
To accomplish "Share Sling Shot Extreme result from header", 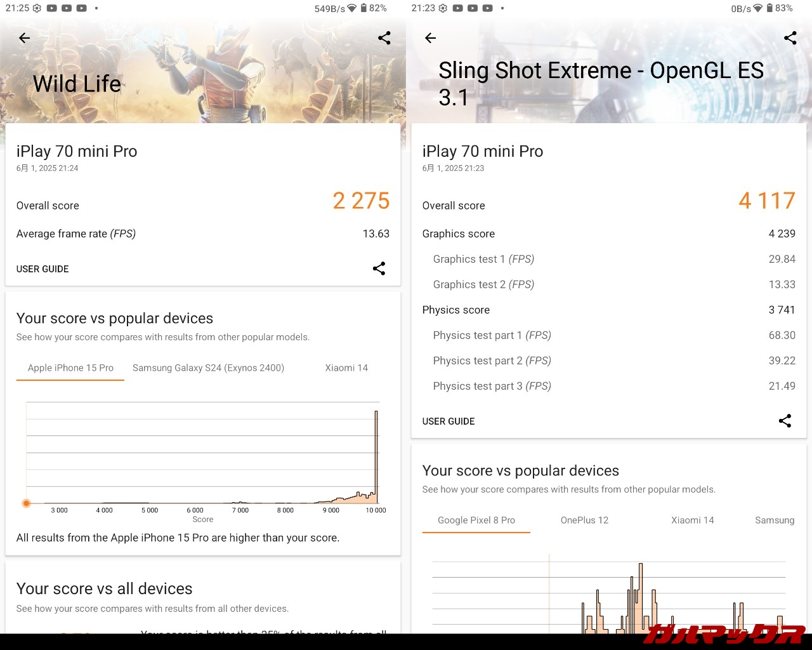I will 790,38.
